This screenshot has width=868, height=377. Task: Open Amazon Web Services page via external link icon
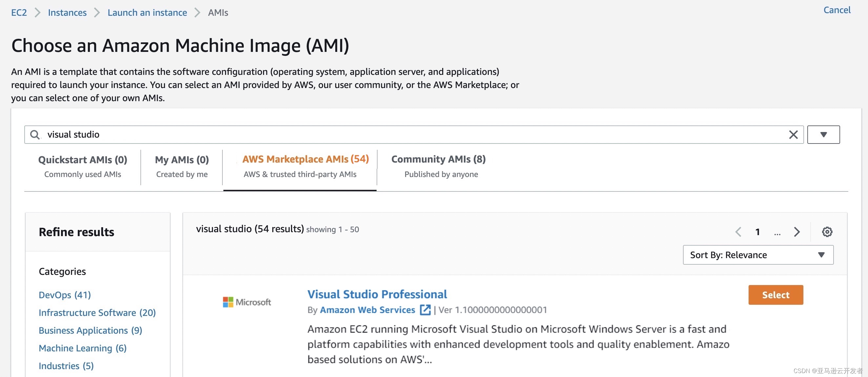425,310
